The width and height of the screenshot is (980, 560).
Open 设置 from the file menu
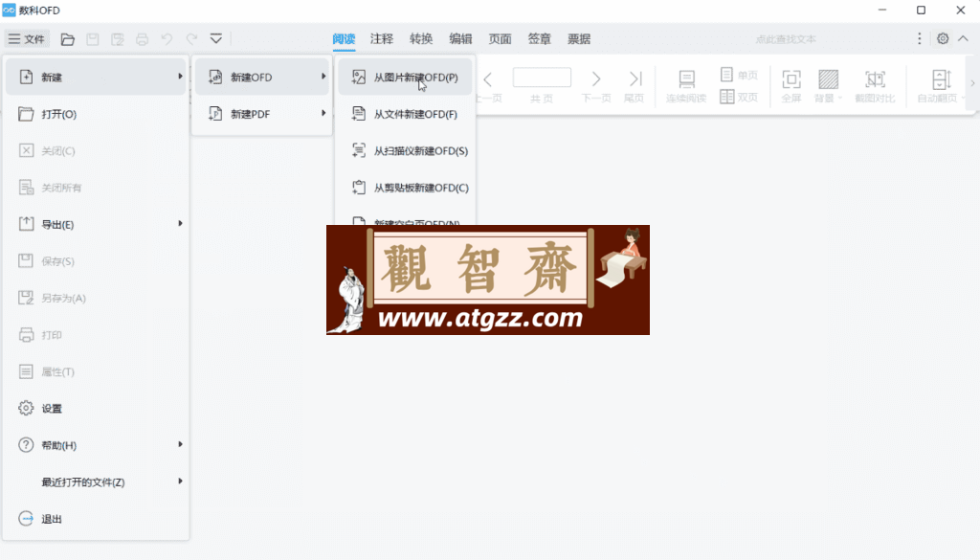pos(97,408)
